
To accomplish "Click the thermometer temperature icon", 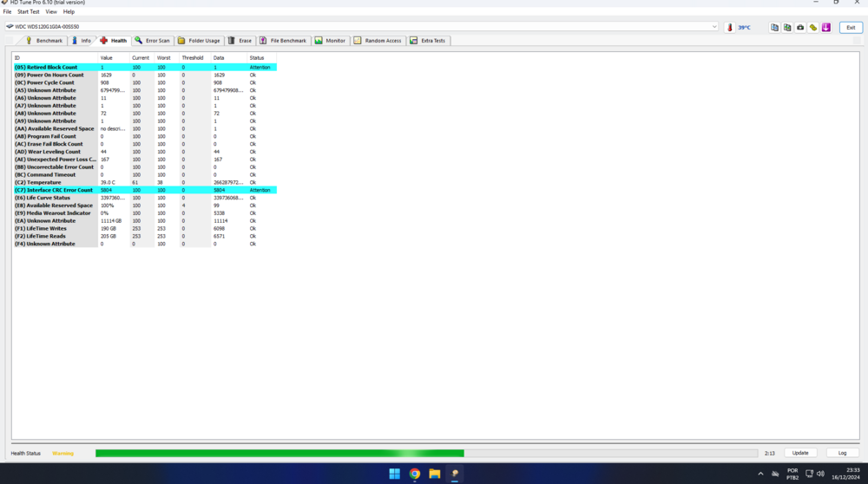I will tap(730, 28).
